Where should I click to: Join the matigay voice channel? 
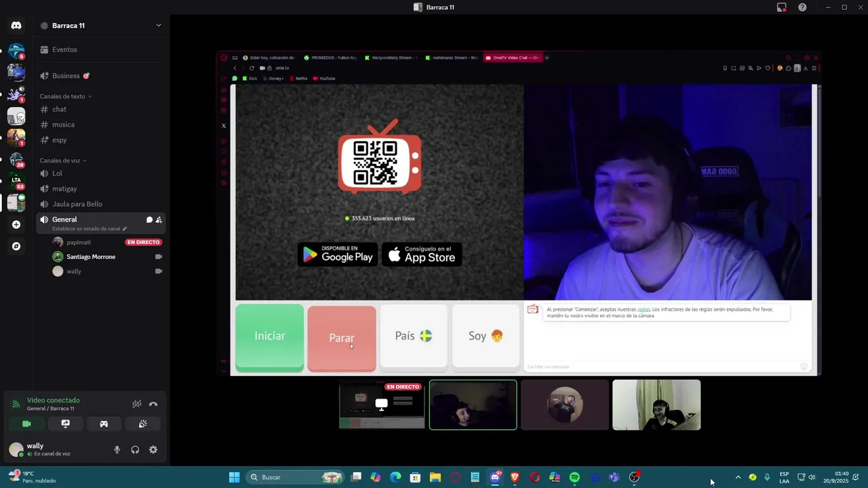(x=100, y=188)
